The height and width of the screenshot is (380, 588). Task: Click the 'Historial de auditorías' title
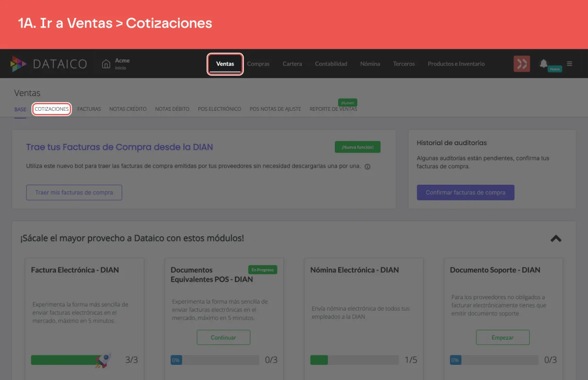click(x=452, y=143)
